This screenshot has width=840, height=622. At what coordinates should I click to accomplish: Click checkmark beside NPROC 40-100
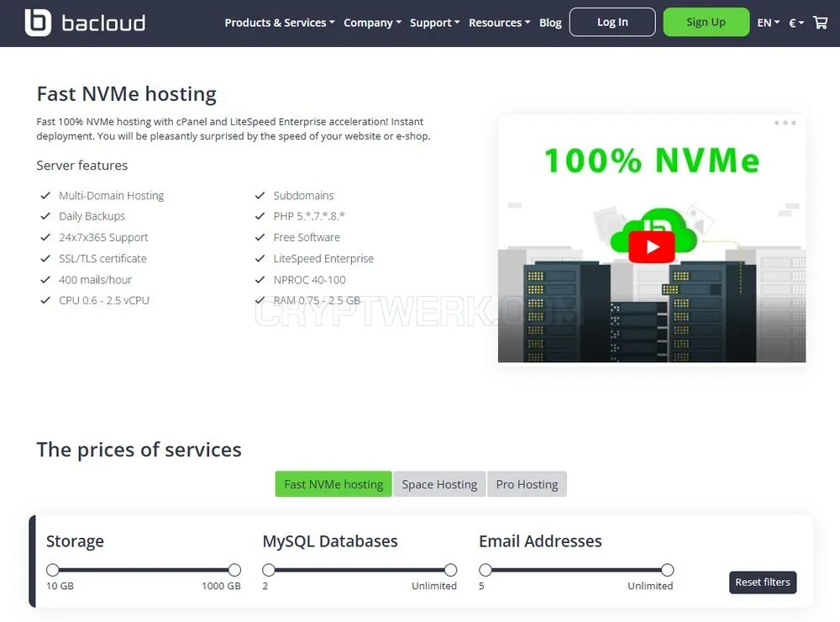pyautogui.click(x=260, y=279)
